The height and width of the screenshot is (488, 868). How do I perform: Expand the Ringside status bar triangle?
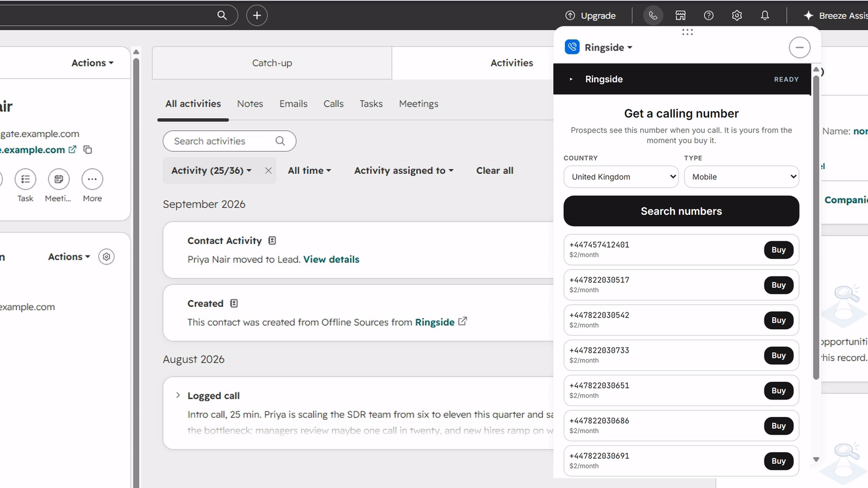click(571, 79)
